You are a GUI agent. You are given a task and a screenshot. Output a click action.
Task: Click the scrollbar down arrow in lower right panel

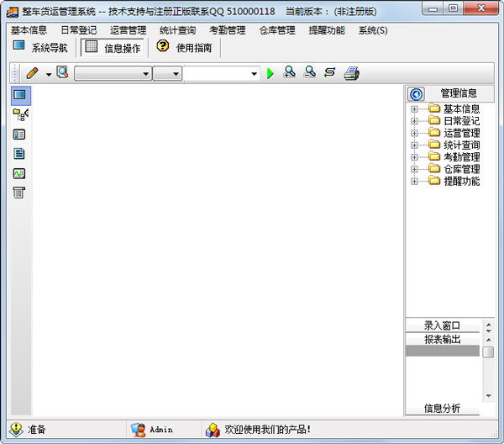click(x=489, y=396)
